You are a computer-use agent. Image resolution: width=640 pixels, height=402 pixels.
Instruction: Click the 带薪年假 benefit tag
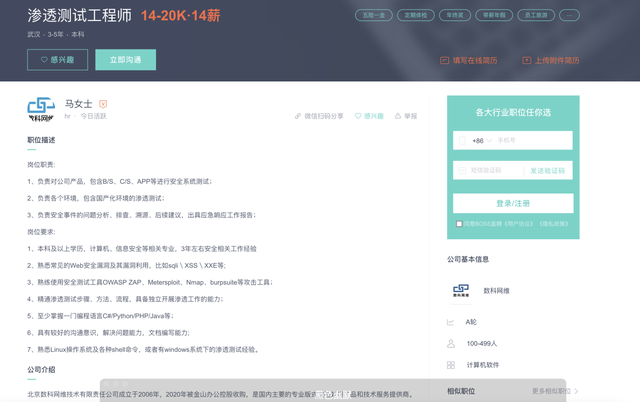tap(494, 15)
